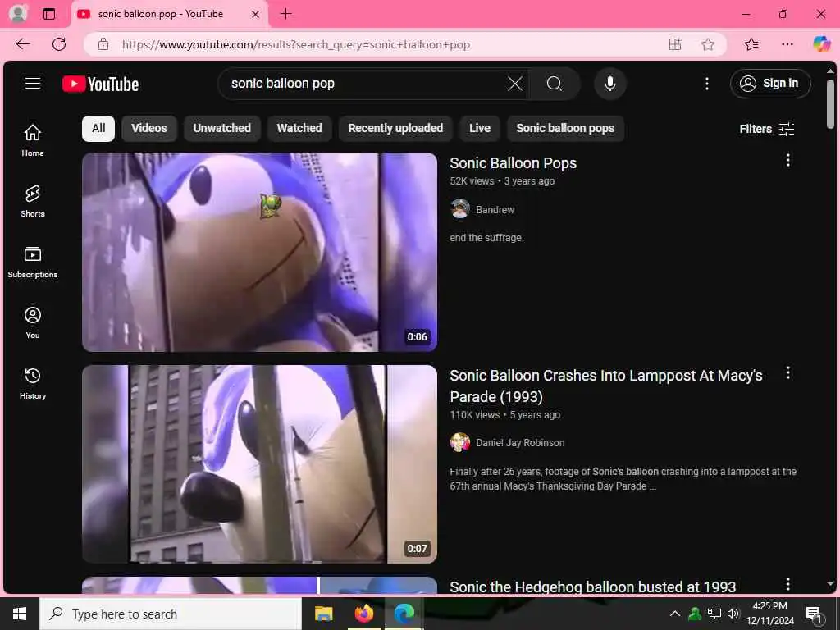Open Home in the sidebar
840x630 pixels.
pos(33,140)
